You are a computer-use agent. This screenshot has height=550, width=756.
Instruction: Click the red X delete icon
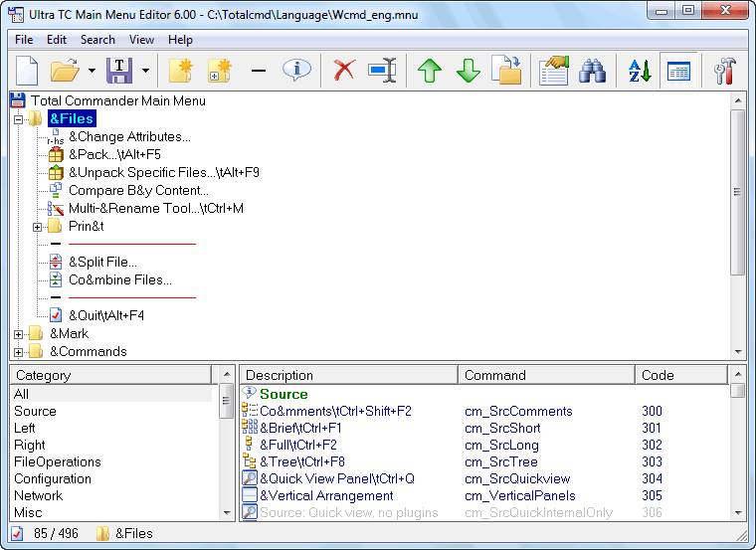(x=344, y=71)
